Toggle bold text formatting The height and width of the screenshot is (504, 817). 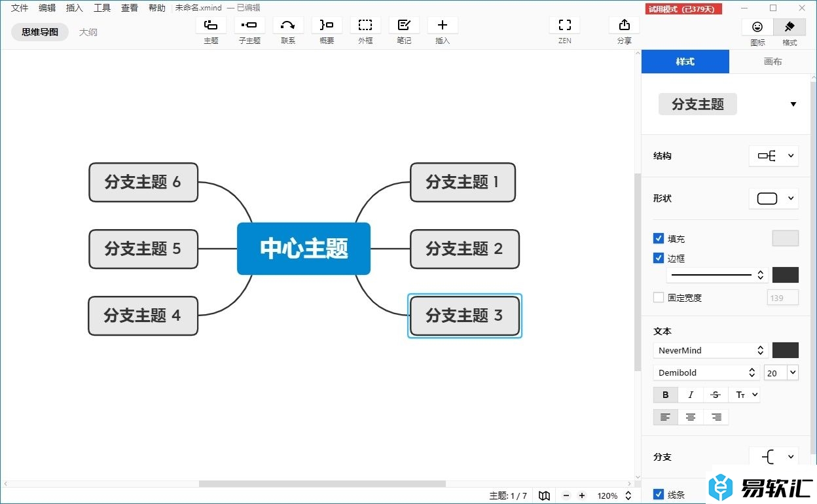666,395
